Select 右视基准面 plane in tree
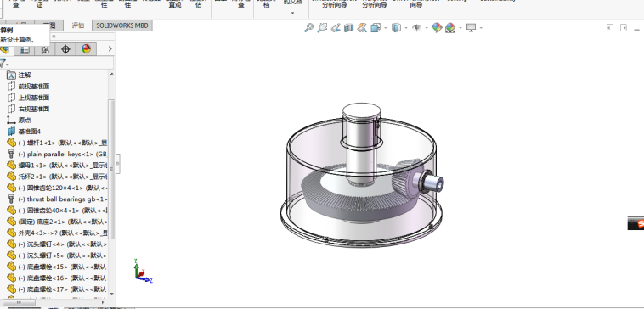This screenshot has height=309, width=644. click(34, 109)
